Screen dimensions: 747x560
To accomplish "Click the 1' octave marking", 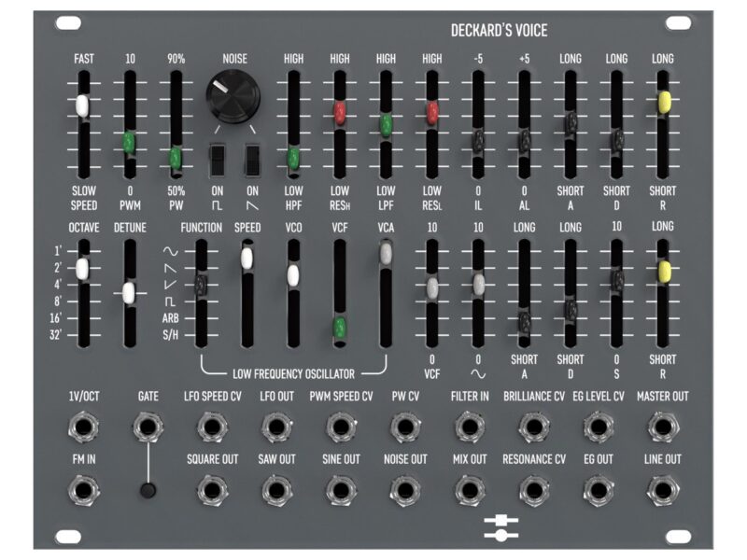I will click(58, 251).
